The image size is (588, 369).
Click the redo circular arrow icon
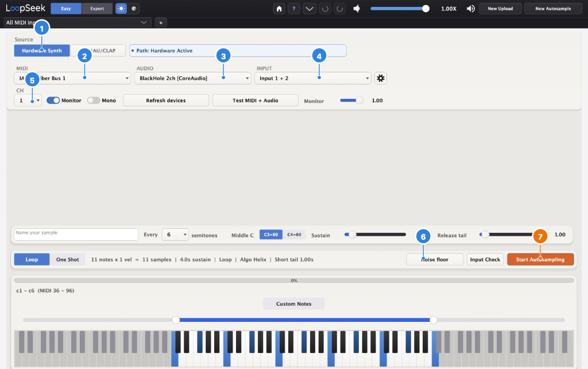click(340, 9)
